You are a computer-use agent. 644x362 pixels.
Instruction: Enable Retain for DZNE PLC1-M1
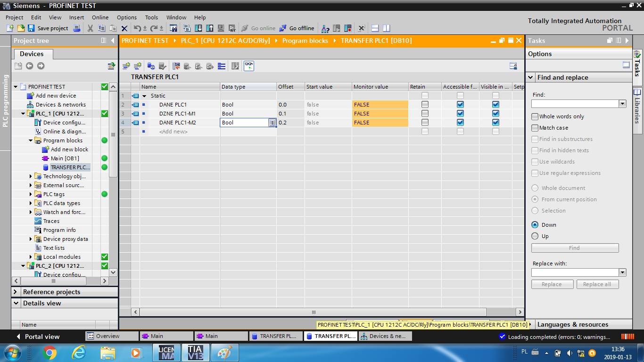click(x=425, y=114)
